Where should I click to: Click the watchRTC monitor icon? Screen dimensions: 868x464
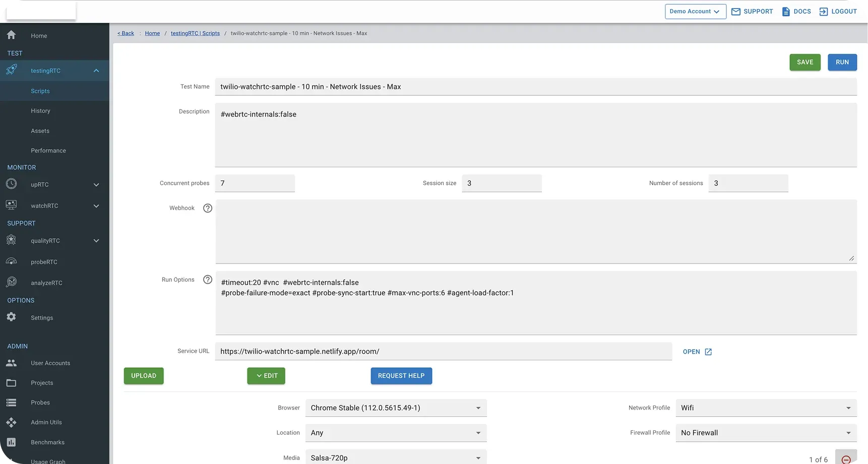(11, 205)
